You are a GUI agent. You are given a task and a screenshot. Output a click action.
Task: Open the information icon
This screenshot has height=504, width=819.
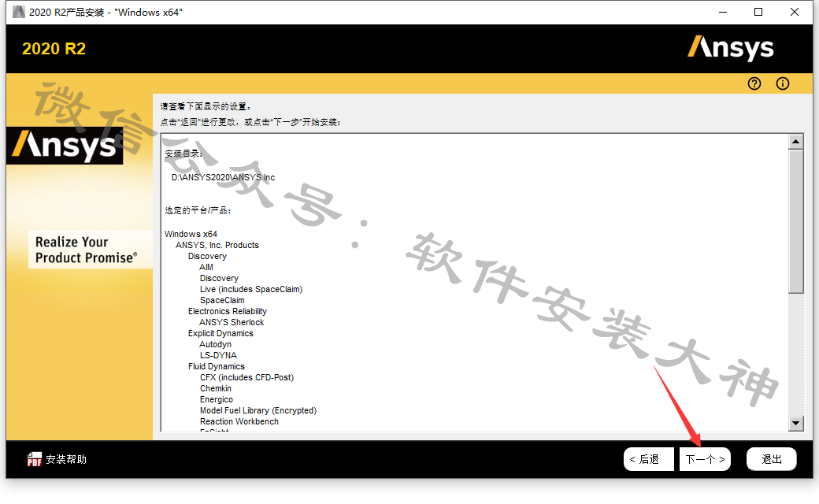[x=783, y=83]
